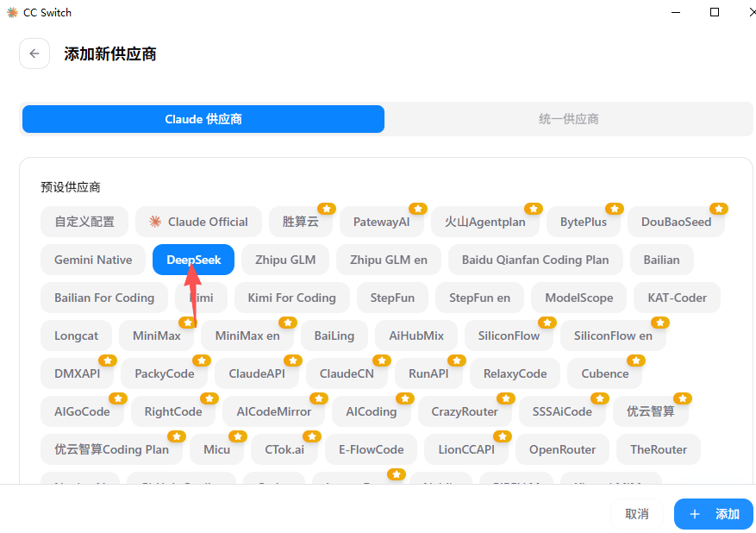Viewport: 756px width, 533px height.
Task: Select Claude Official preset
Action: click(198, 222)
